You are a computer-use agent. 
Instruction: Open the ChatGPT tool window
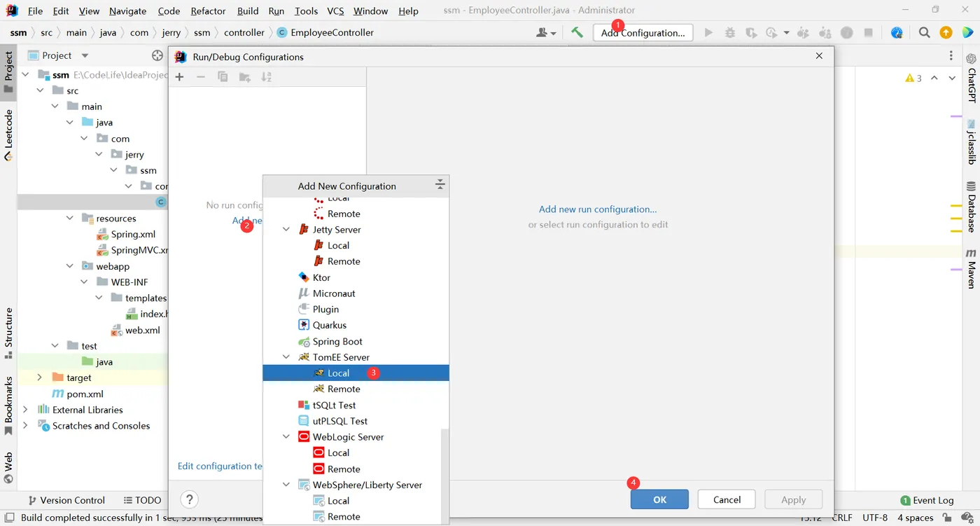(971, 78)
